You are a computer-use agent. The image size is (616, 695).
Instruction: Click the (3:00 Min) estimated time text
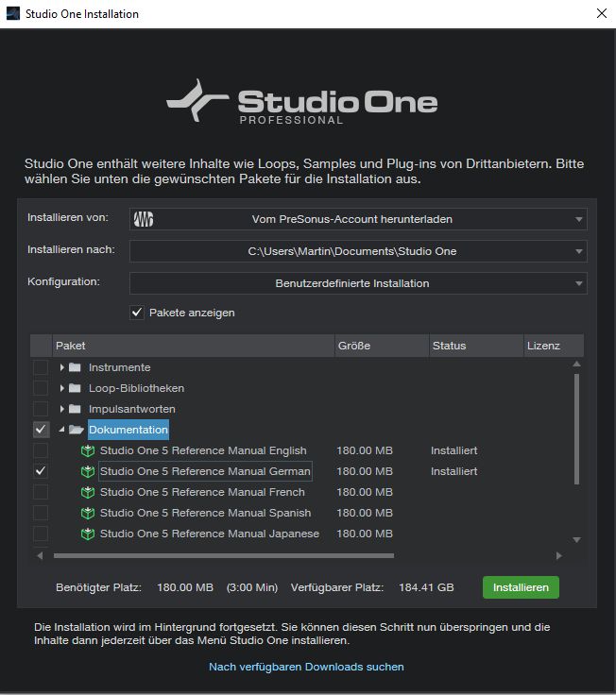click(252, 587)
